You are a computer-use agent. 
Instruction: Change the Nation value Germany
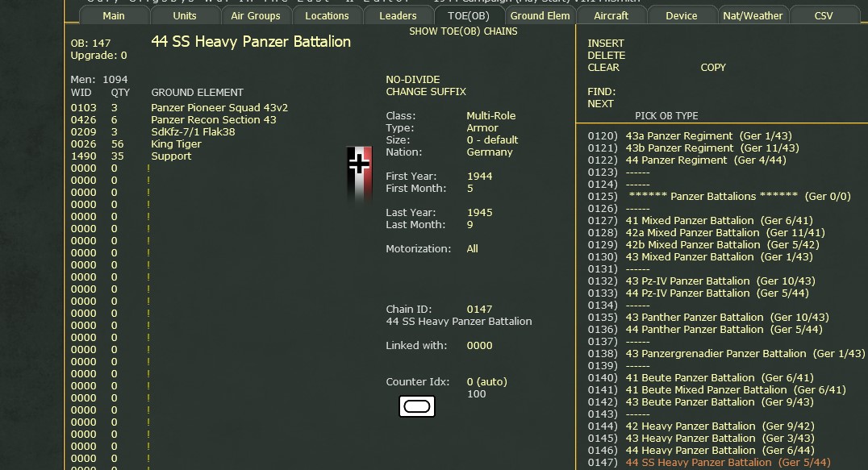490,152
